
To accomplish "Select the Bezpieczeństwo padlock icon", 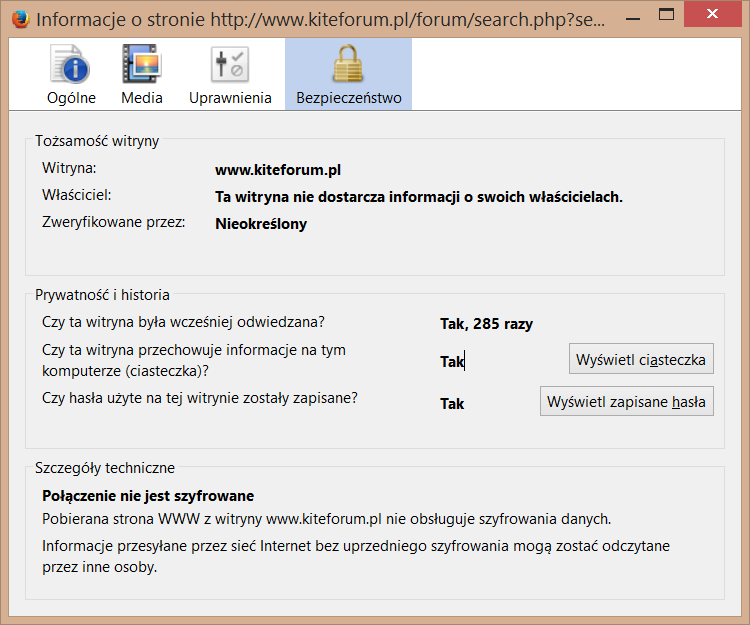I will point(348,63).
